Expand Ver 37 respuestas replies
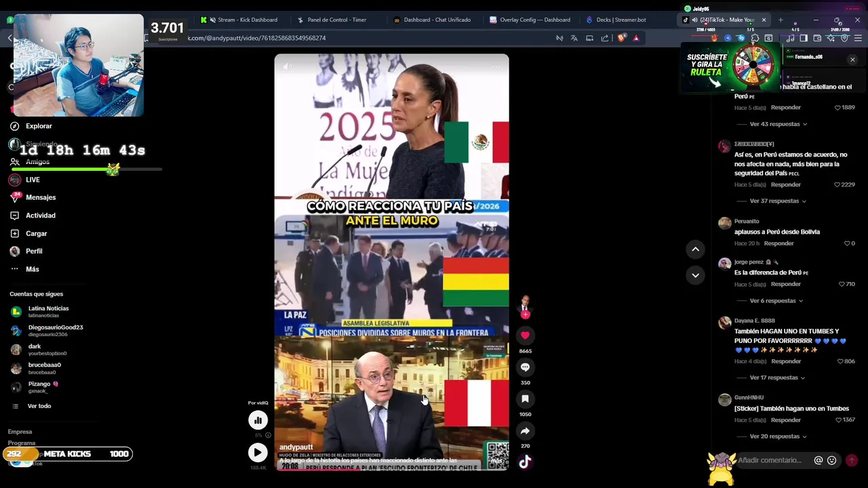Viewport: 868px width, 488px height. (778, 201)
